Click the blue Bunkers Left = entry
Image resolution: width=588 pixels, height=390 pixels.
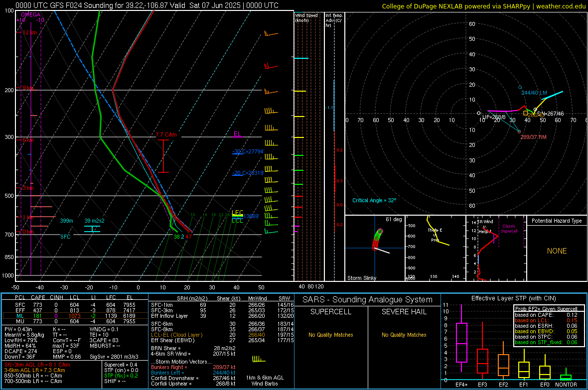pos(193,373)
